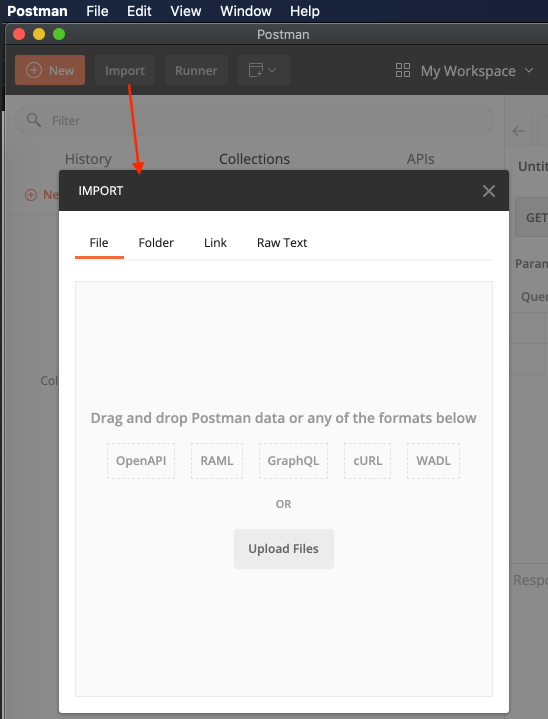
Task: Click into the Filter search field
Action: click(255, 120)
